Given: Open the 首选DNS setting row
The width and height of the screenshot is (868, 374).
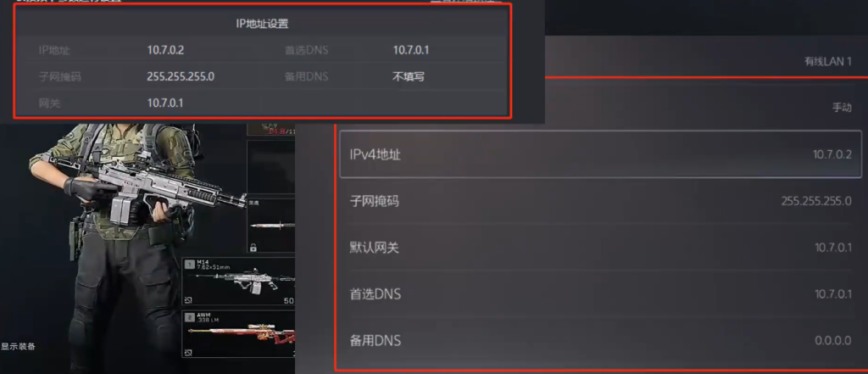Looking at the screenshot, I should (x=600, y=293).
